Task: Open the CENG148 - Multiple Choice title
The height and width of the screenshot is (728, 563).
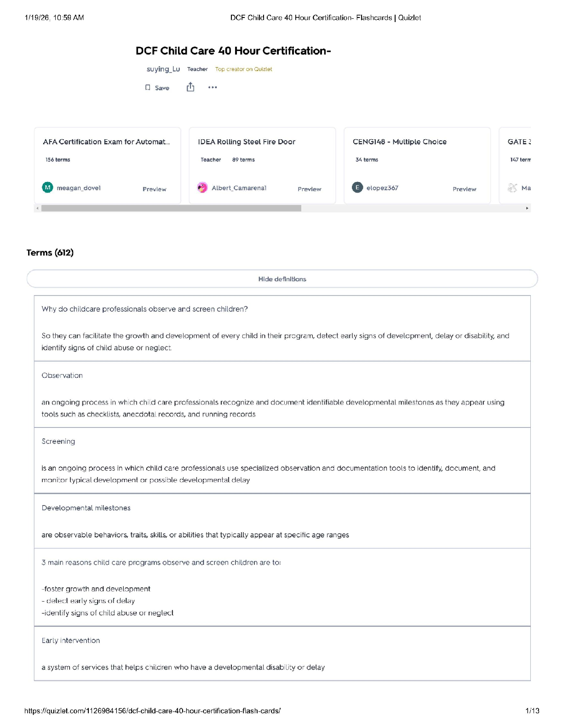Action: coord(399,142)
